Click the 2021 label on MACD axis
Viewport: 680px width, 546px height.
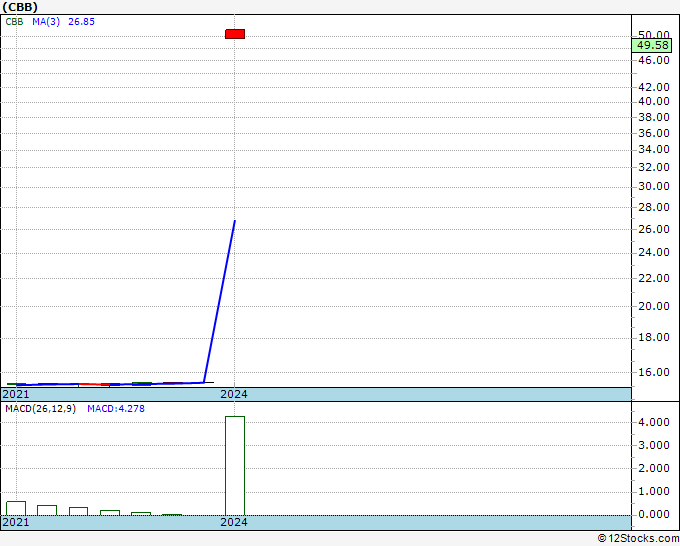(x=16, y=522)
